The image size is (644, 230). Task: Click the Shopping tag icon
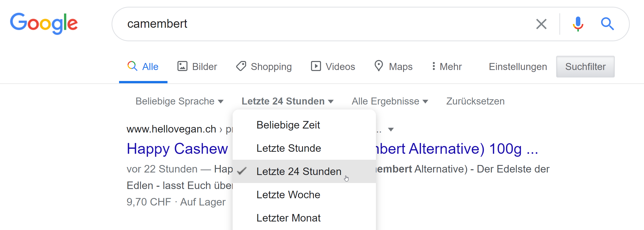tap(241, 66)
